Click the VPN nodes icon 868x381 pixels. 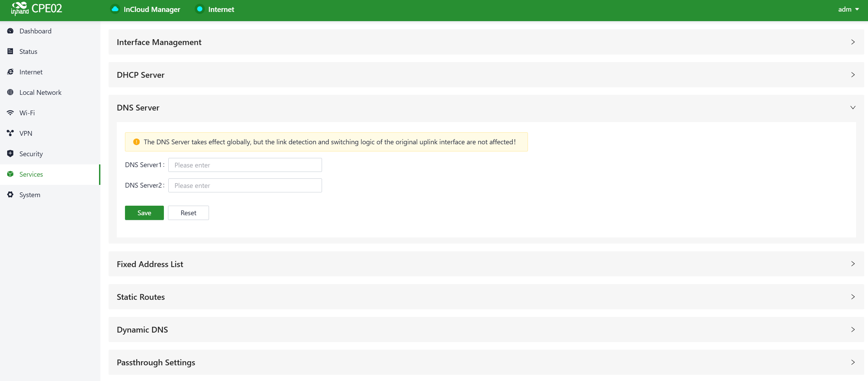pyautogui.click(x=10, y=133)
